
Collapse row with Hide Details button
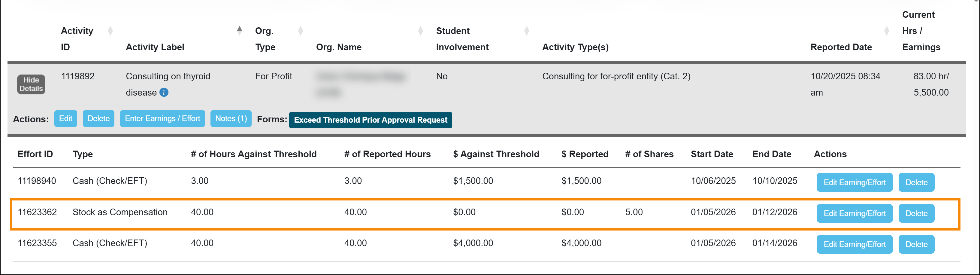(x=31, y=84)
